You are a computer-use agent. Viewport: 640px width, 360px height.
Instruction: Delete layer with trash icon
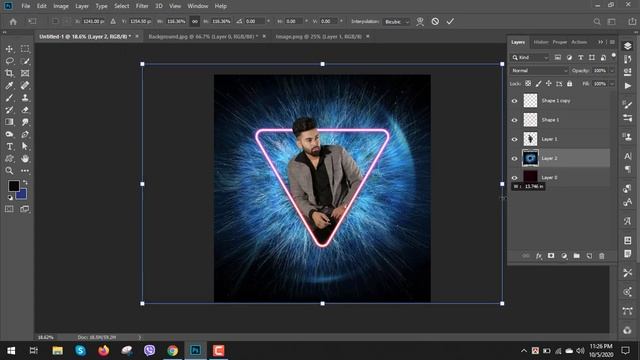(602, 256)
